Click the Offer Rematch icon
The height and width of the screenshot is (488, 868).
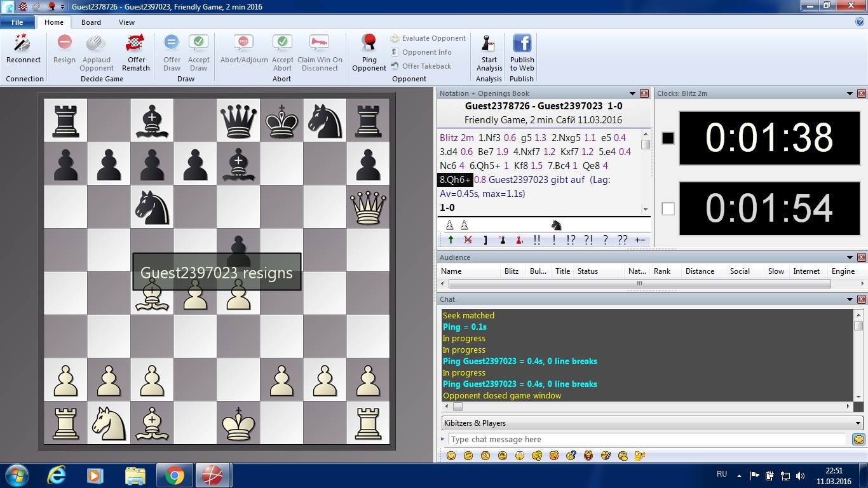135,44
